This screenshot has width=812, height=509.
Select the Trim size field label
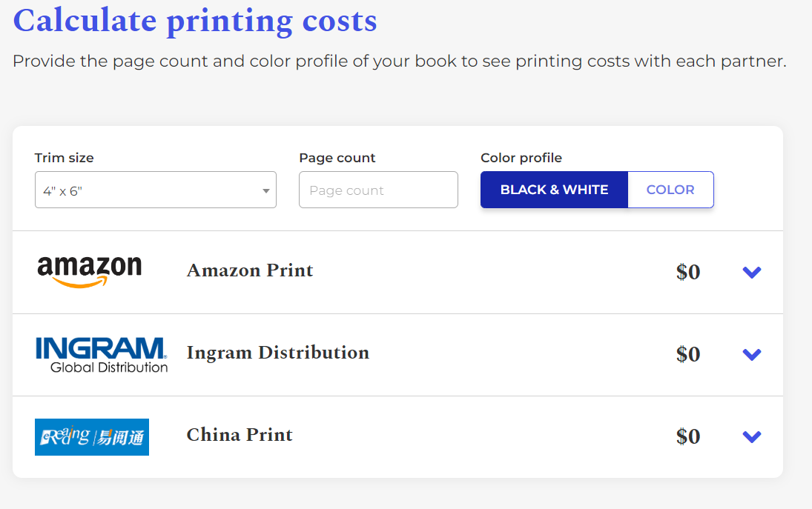coord(64,158)
